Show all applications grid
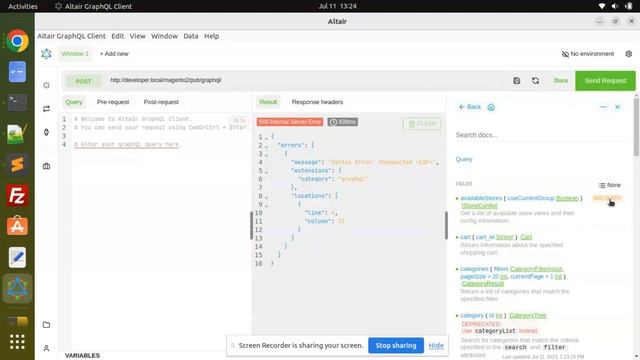Screen dimensions: 640x360 pos(17,342)
